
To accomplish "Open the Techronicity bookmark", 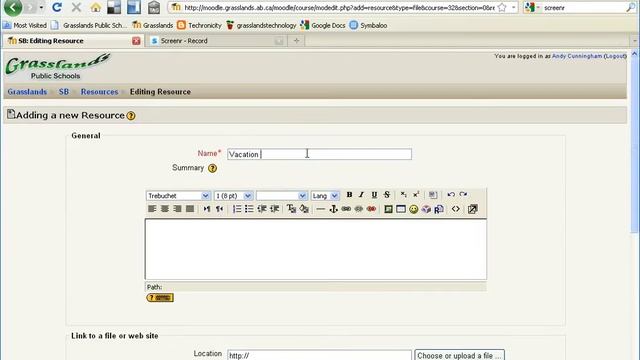I will pos(199,25).
